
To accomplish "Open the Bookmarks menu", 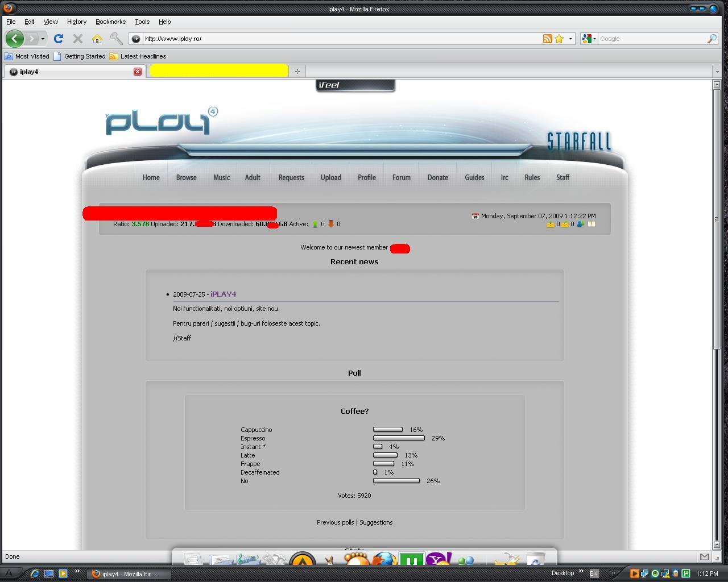I will [x=110, y=22].
